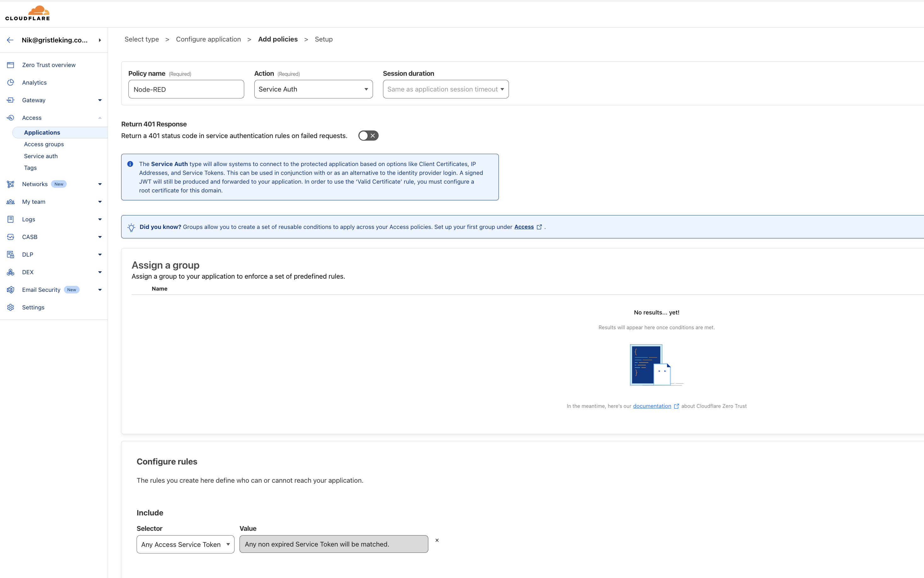Click the Zero Trust overview icon
Screen dimensions: 924x578
(x=10, y=65)
